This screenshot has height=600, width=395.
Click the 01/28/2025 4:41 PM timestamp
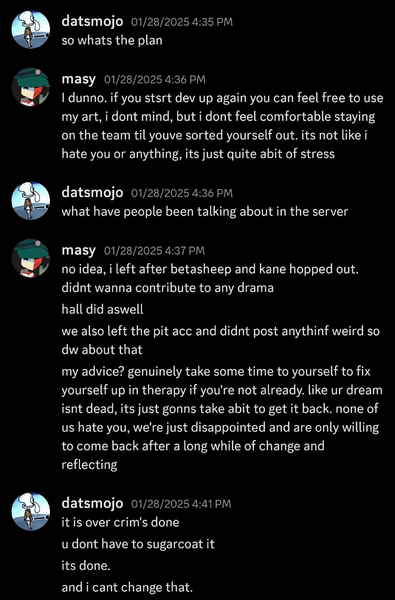click(x=181, y=504)
